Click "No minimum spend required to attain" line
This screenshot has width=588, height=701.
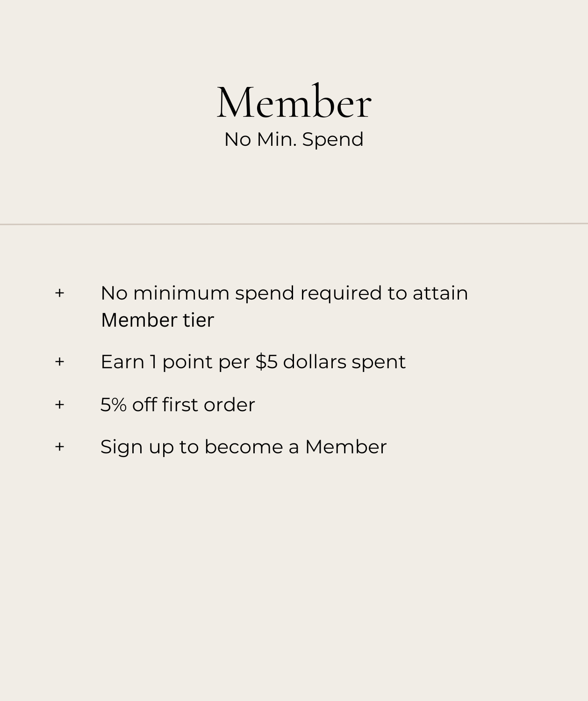(284, 293)
